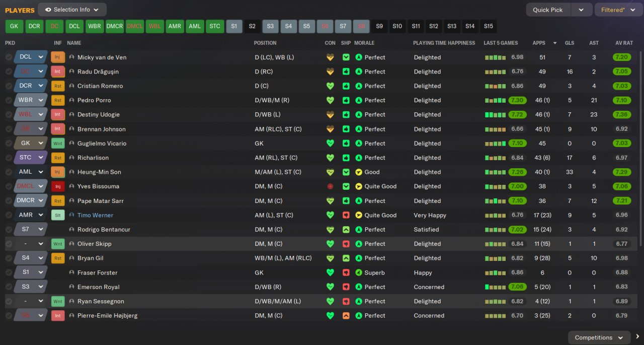644x345 pixels.
Task: Click the Quick Pick button
Action: [x=548, y=10]
